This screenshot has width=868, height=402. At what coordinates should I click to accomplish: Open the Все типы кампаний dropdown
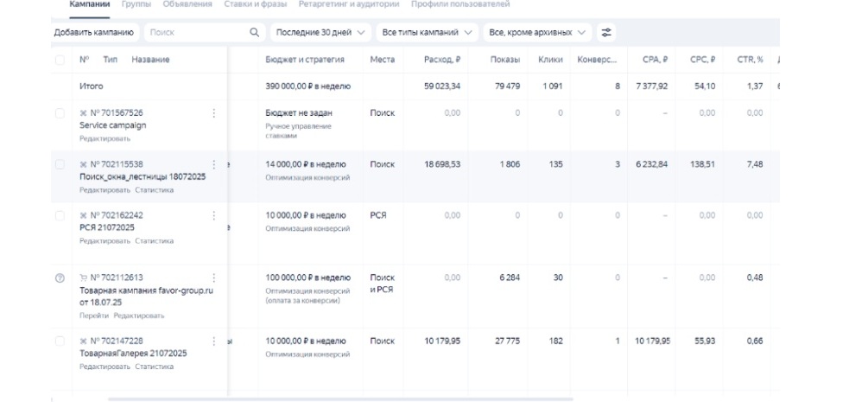pyautogui.click(x=427, y=32)
